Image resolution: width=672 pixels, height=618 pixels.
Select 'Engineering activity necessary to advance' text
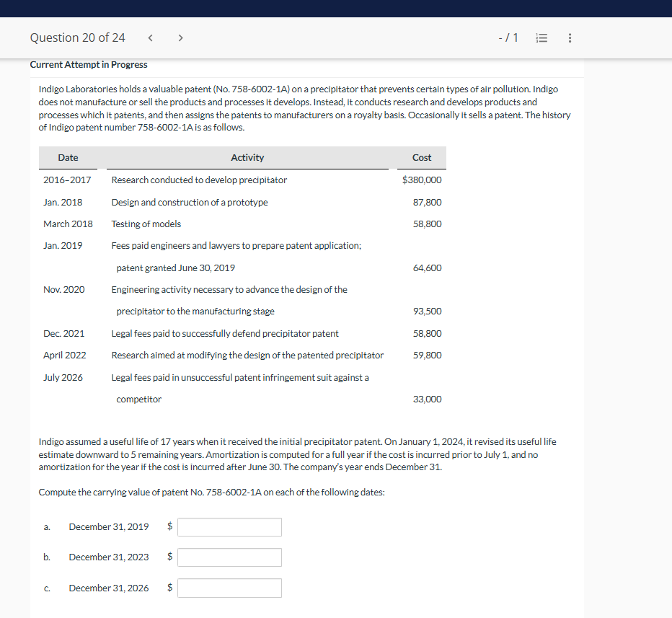pos(229,290)
